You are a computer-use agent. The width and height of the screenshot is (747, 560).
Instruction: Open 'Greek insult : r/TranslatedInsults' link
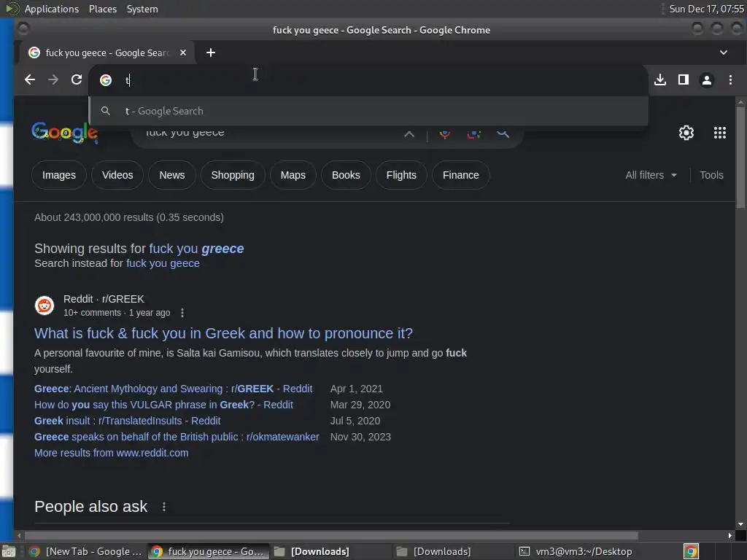[127, 421]
